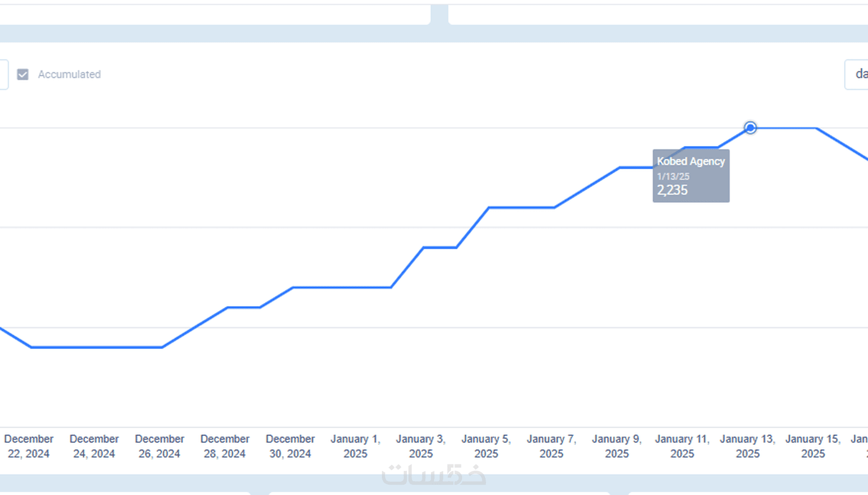
Task: Click the January 5, 2025 axis label
Action: click(486, 446)
